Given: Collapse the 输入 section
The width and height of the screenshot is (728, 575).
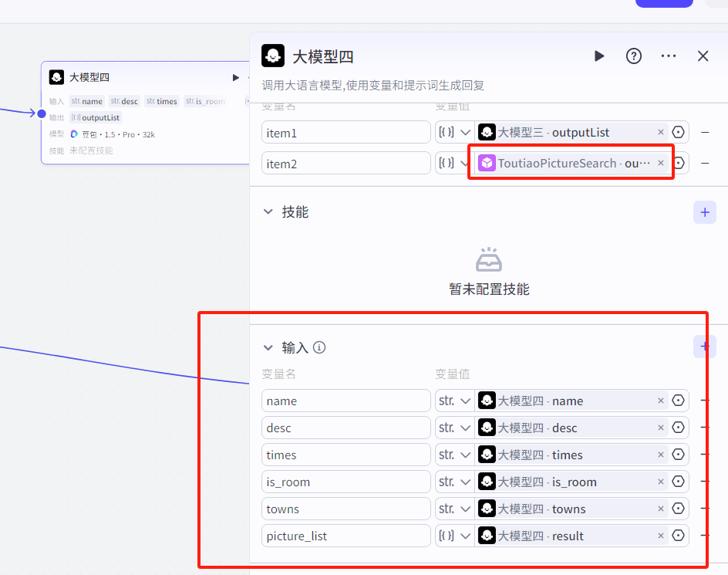Looking at the screenshot, I should [x=268, y=347].
